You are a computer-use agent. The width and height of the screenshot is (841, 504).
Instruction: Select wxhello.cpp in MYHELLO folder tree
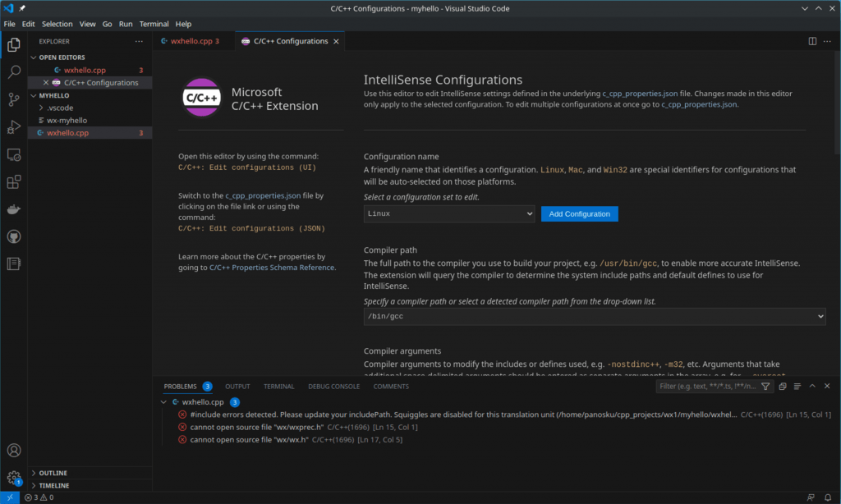(x=90, y=133)
